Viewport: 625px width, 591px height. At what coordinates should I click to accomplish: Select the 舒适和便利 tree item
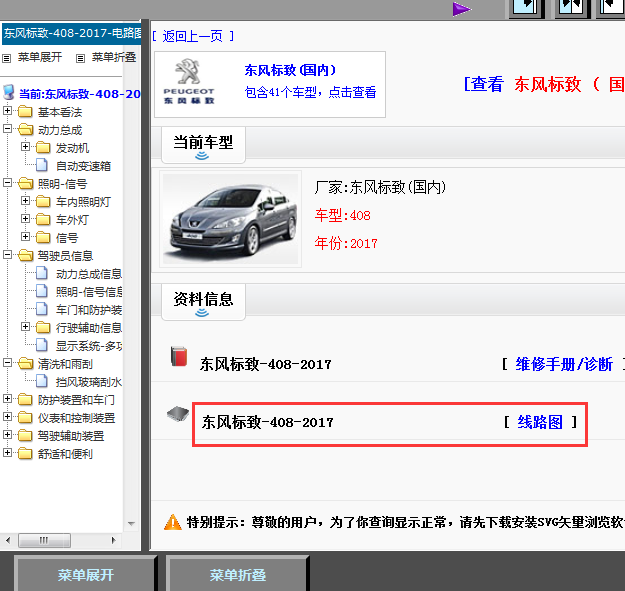(x=65, y=454)
